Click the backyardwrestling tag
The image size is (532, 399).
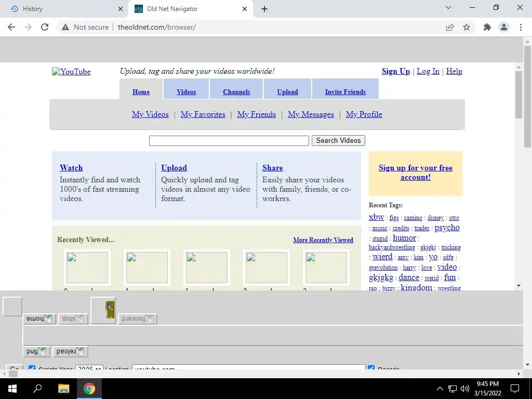392,247
